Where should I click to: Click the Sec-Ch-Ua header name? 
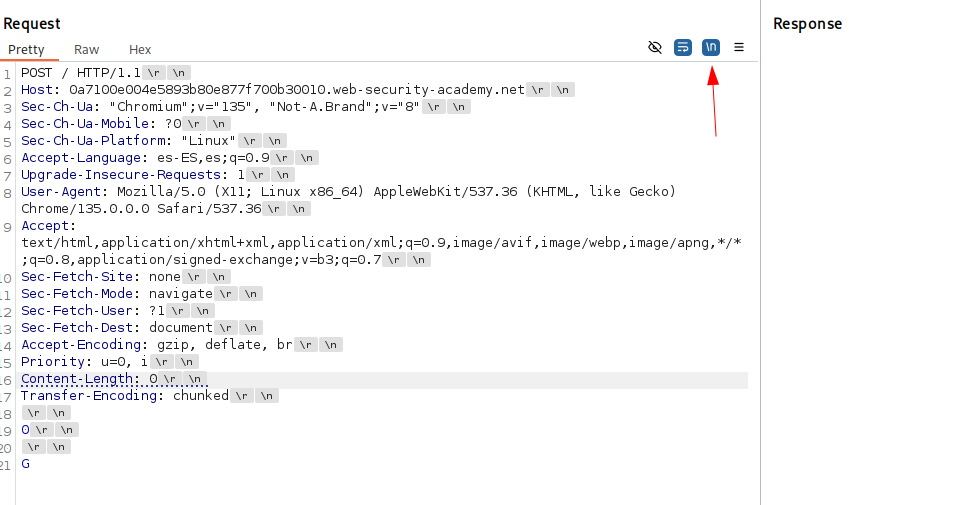tap(57, 107)
